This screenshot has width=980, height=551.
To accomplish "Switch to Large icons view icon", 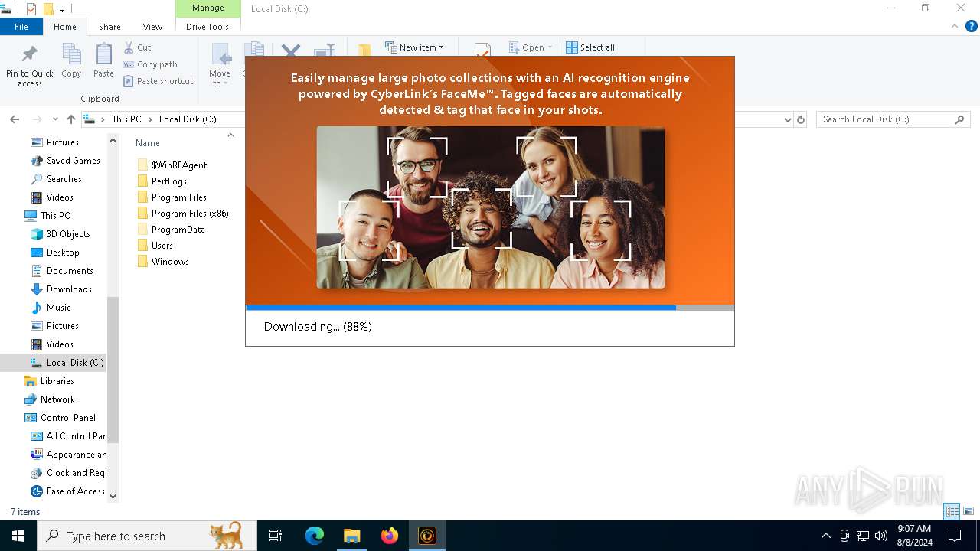I will 969,511.
